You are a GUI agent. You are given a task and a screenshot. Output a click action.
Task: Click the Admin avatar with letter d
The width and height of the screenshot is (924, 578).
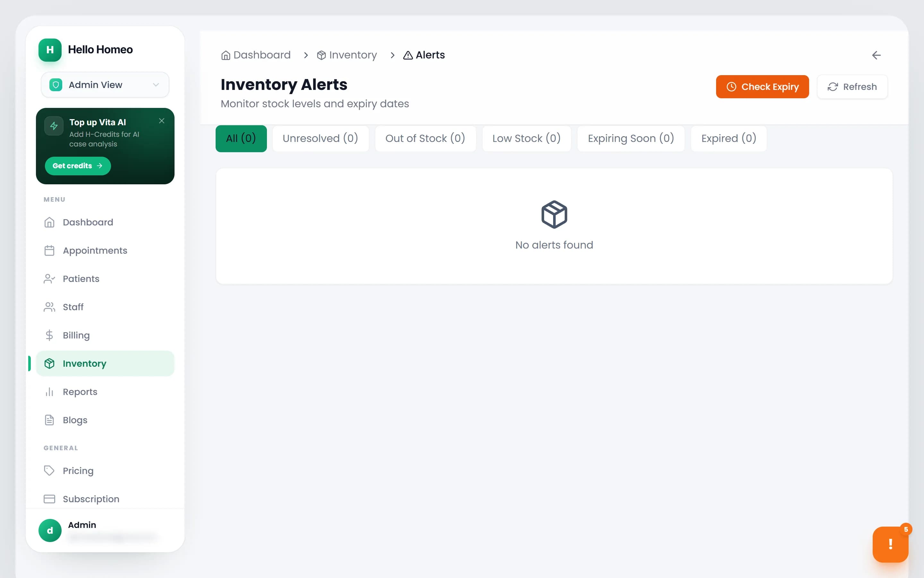point(50,530)
